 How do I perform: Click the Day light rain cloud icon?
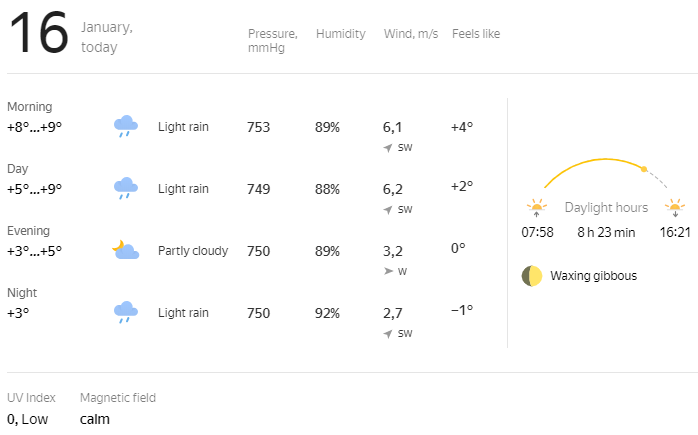[x=125, y=189]
